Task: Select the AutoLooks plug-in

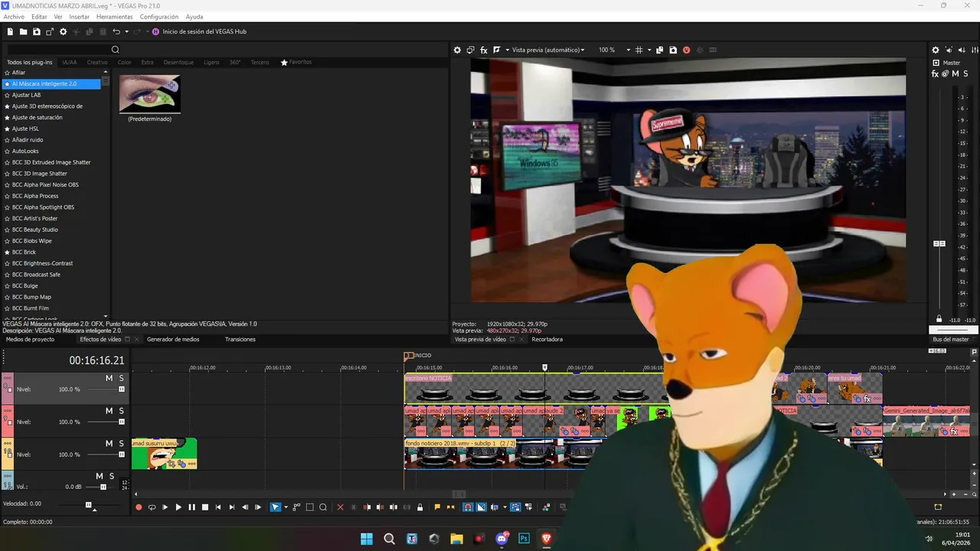Action: tap(25, 151)
